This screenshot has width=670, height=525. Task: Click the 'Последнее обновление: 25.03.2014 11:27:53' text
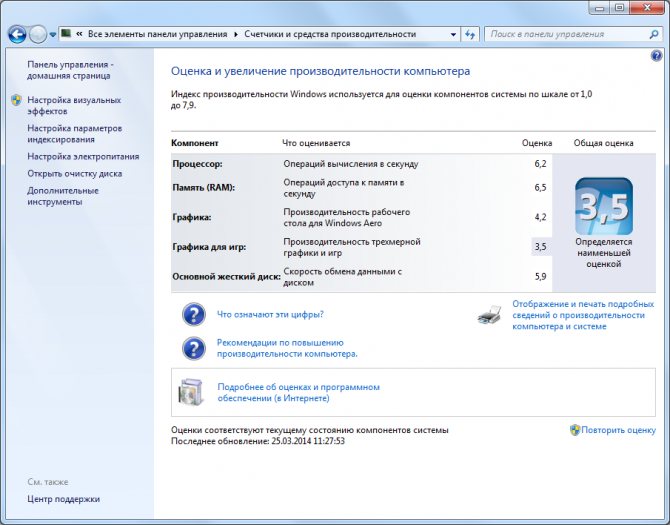click(x=258, y=441)
